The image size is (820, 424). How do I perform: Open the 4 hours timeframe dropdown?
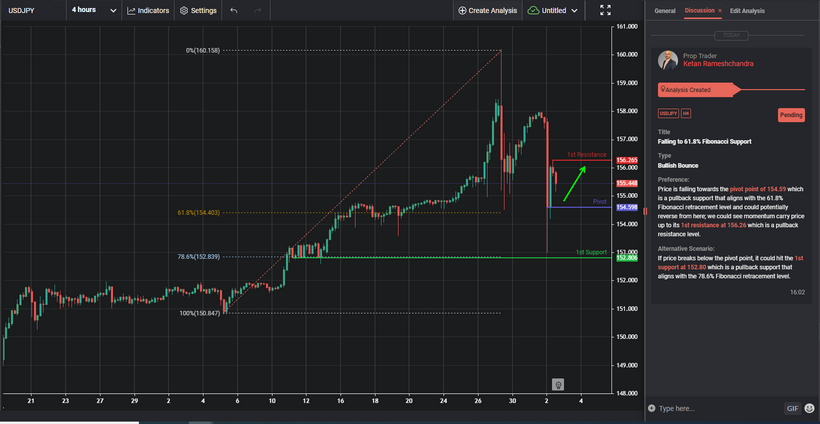(94, 10)
